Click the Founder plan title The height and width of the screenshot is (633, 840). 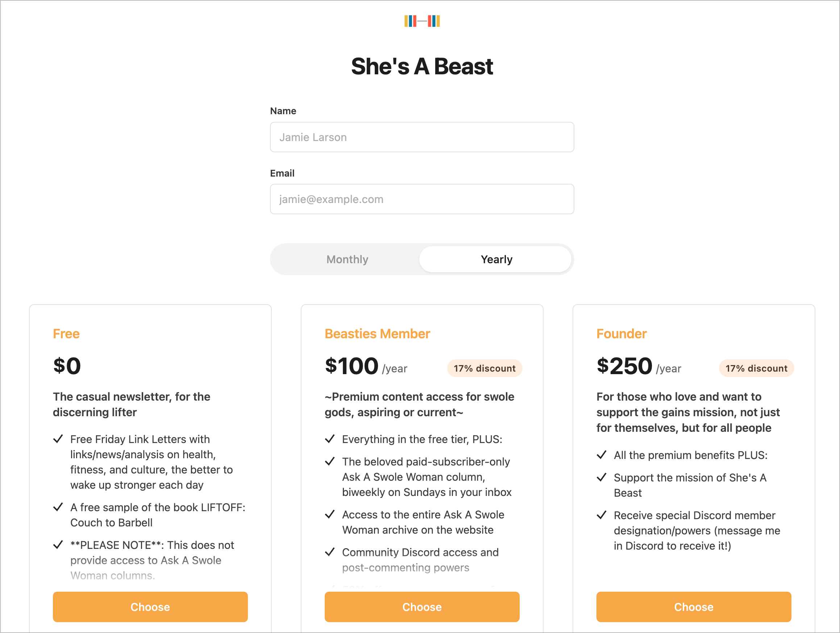[621, 334]
